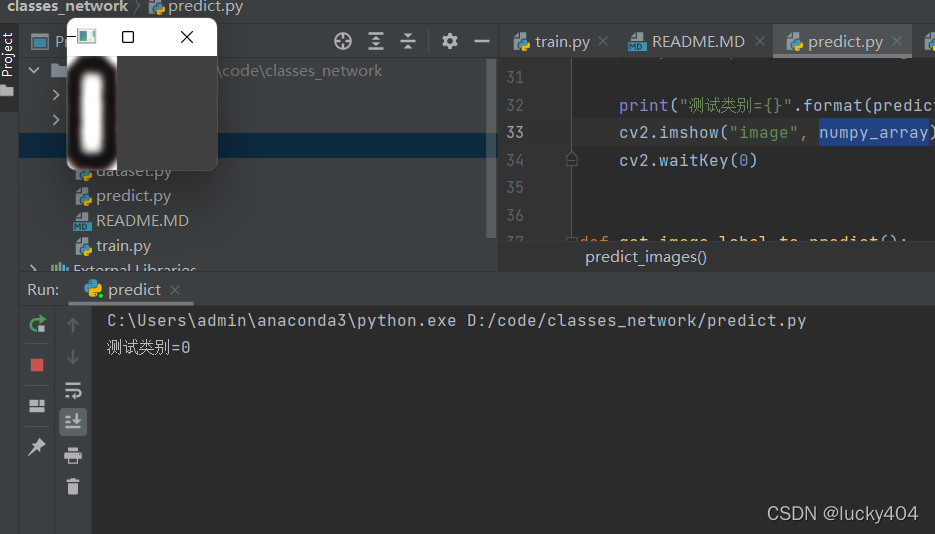The width and height of the screenshot is (935, 534).
Task: Fold code block at line 34
Action: 571,160
